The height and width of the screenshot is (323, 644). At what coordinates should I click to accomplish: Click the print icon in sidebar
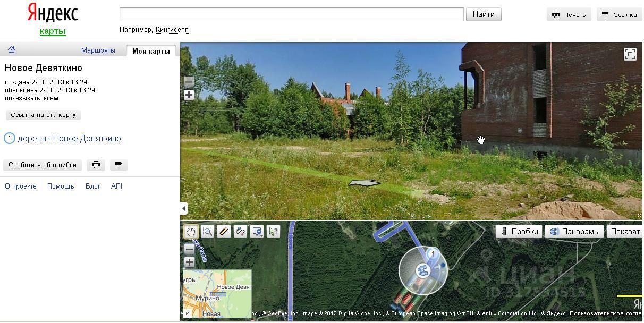click(96, 165)
